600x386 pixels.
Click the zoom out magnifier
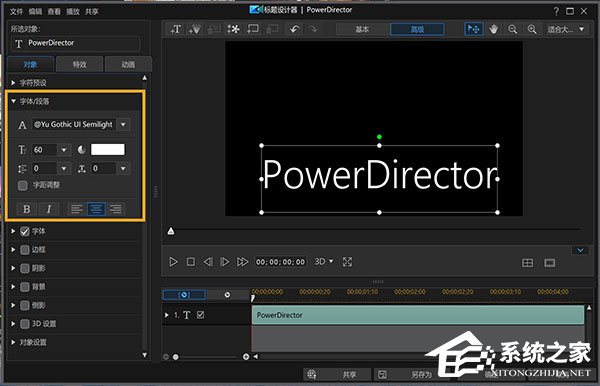point(513,29)
